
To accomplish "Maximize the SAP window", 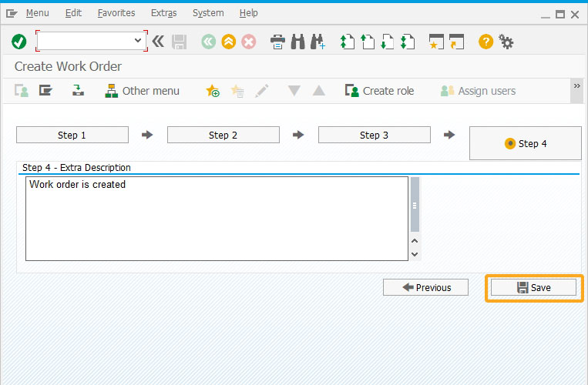I will click(x=560, y=15).
